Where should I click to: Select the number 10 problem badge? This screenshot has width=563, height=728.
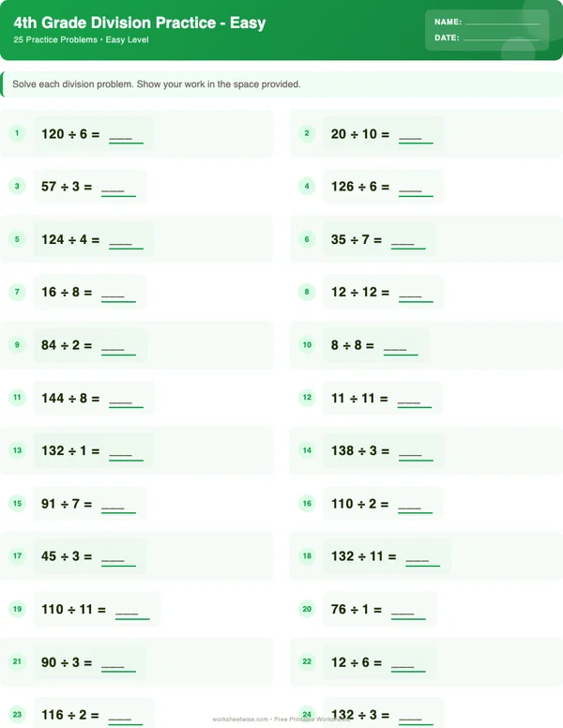pyautogui.click(x=307, y=345)
